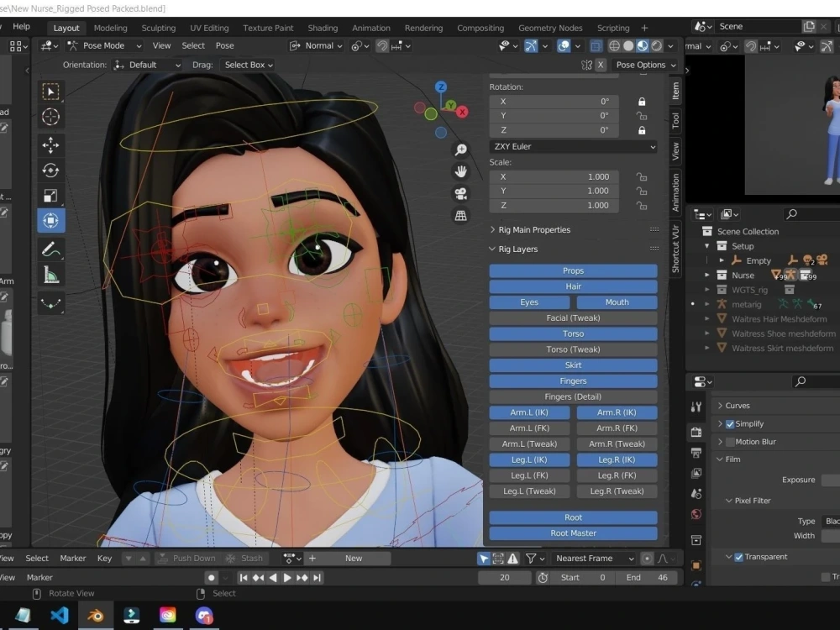Toggle X mirror pose option
Image resolution: width=840 pixels, height=630 pixels.
(601, 65)
